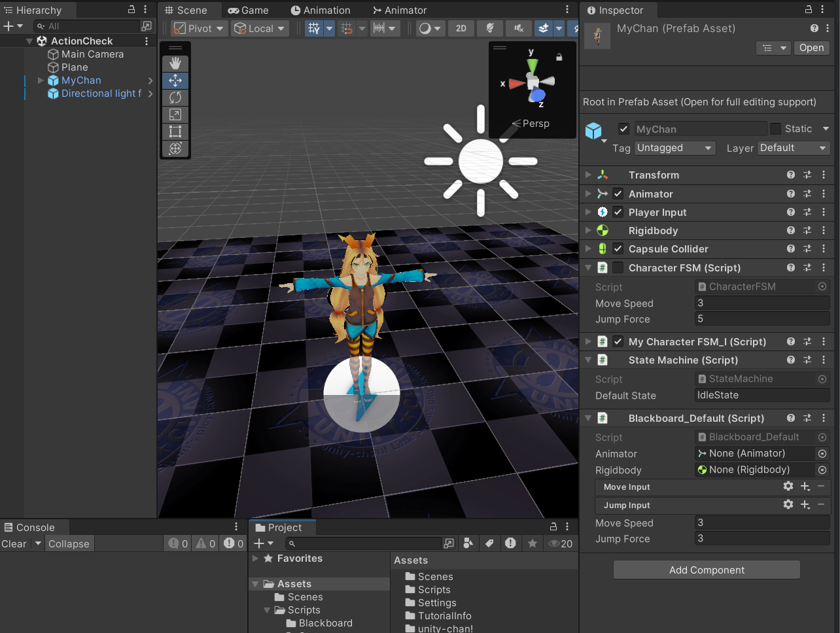Select the Console tab
This screenshot has height=633, width=840.
29,527
